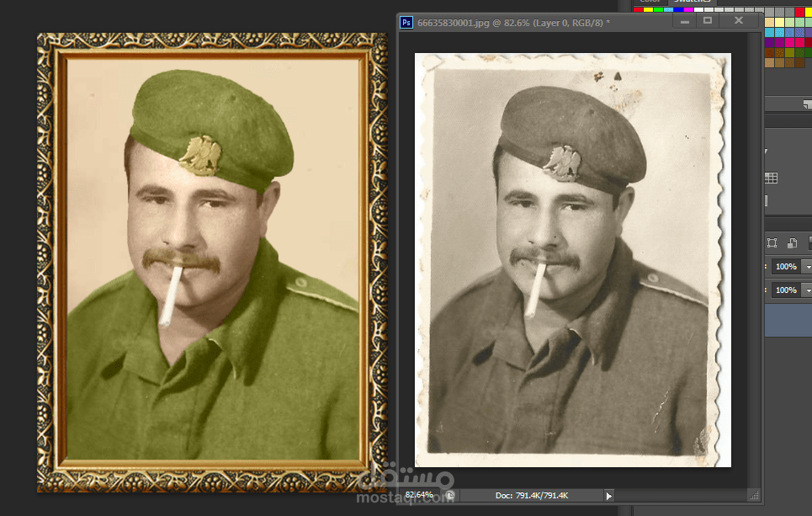Click the transform bounding box lock icon
The width and height of the screenshot is (812, 516).
772,243
